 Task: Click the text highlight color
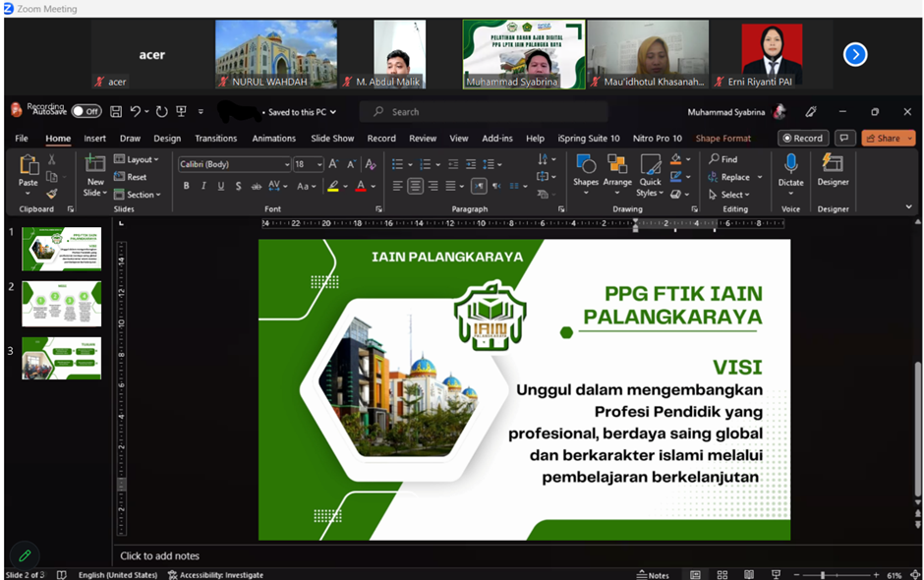coord(333,186)
